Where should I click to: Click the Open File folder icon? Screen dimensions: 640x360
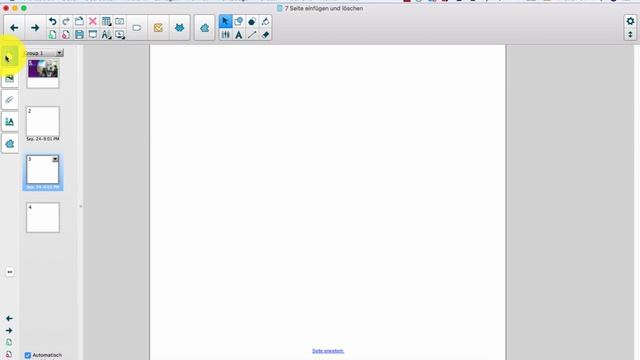(79, 21)
